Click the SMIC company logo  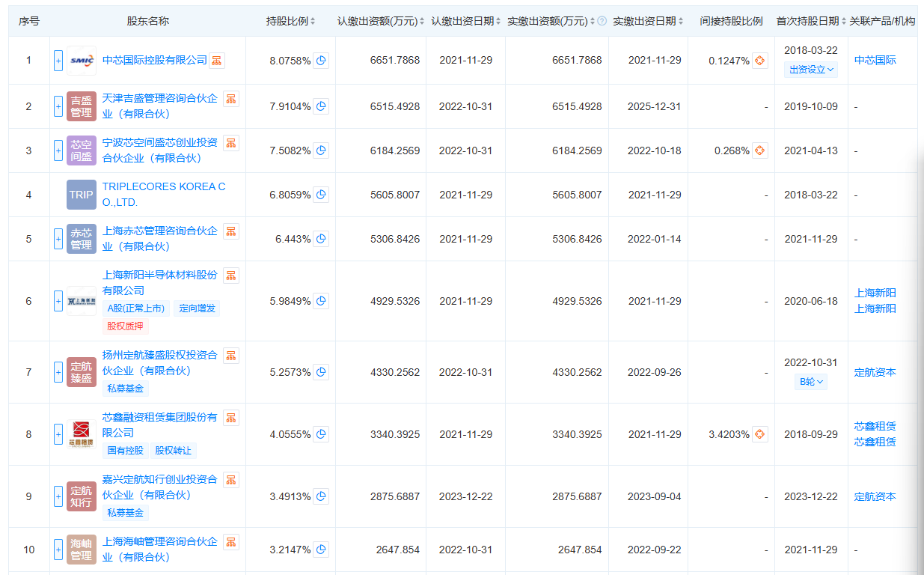82,61
